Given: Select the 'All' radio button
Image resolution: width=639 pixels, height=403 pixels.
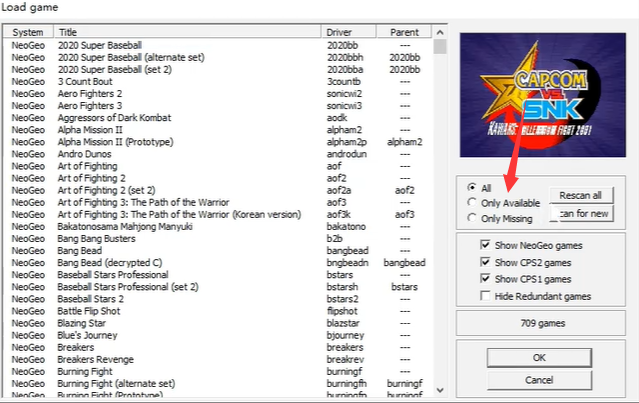Looking at the screenshot, I should [472, 187].
